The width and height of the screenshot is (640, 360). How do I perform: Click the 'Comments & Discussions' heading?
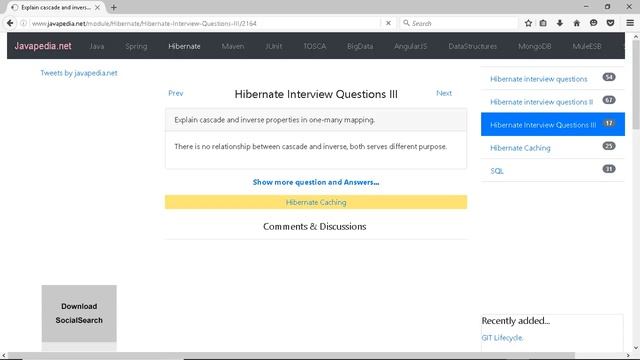coord(314,226)
